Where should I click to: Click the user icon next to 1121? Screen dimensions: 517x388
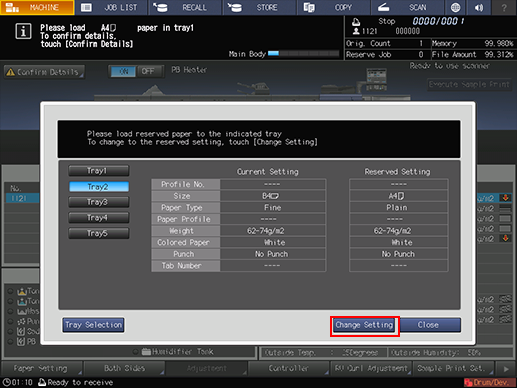tap(356, 31)
